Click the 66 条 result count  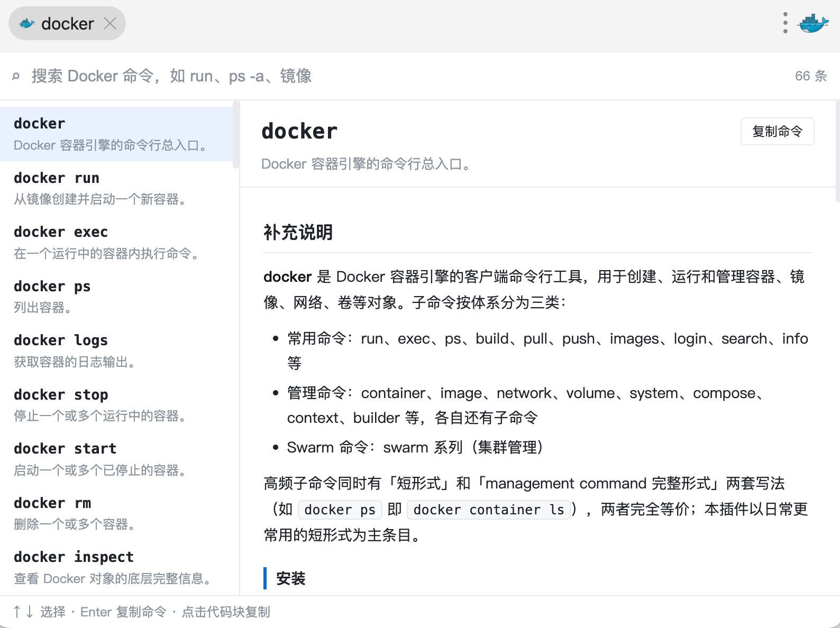coord(811,76)
